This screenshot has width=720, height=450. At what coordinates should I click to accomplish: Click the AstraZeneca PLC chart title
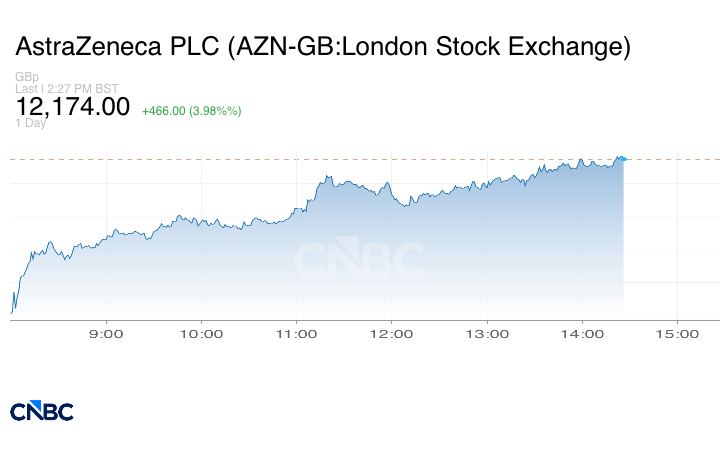(323, 46)
